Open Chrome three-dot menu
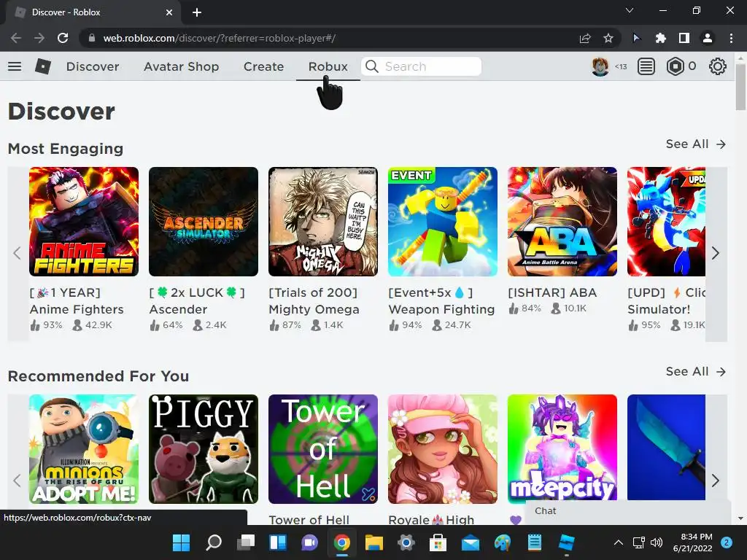747x560 pixels. [731, 38]
